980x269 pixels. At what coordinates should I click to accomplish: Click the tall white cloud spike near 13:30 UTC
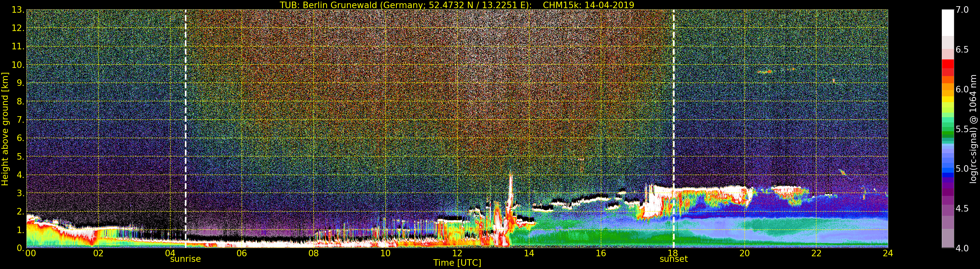(510, 194)
